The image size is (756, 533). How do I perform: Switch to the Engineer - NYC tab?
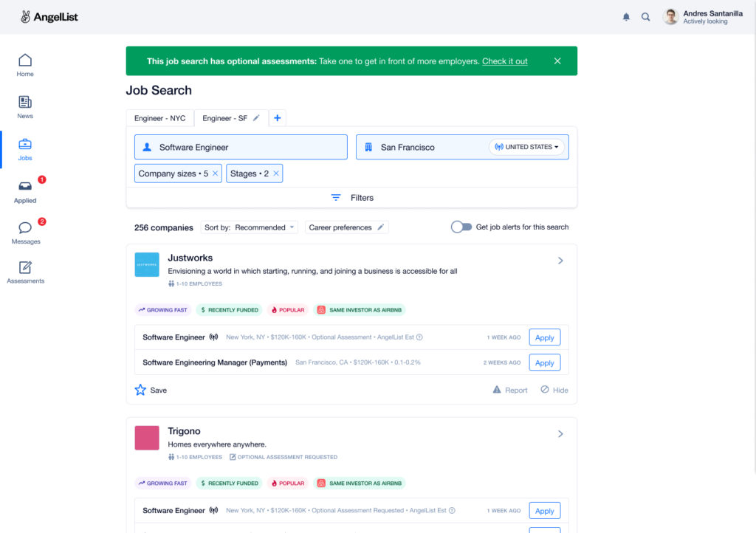pyautogui.click(x=160, y=118)
